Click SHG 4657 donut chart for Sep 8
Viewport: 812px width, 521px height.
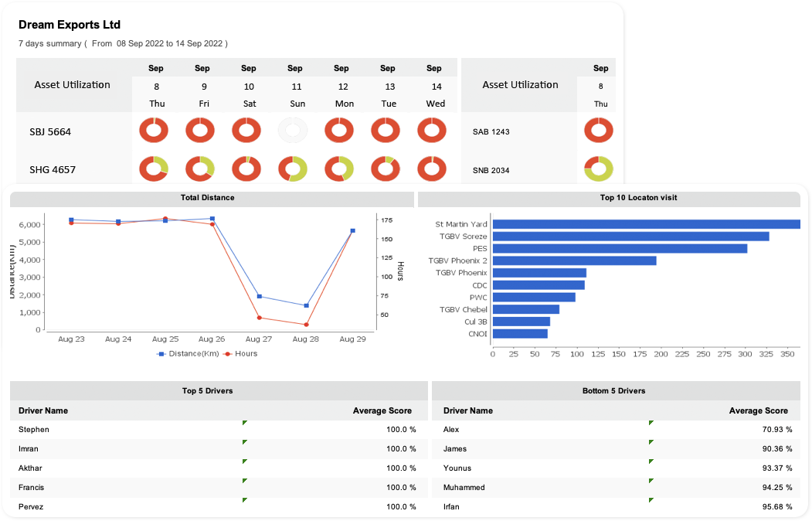tap(154, 169)
